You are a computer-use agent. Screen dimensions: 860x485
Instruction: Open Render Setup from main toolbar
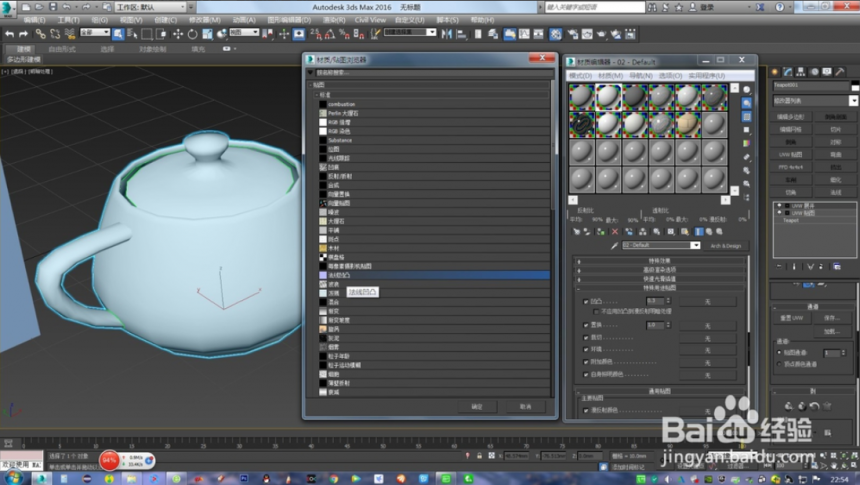coord(572,34)
